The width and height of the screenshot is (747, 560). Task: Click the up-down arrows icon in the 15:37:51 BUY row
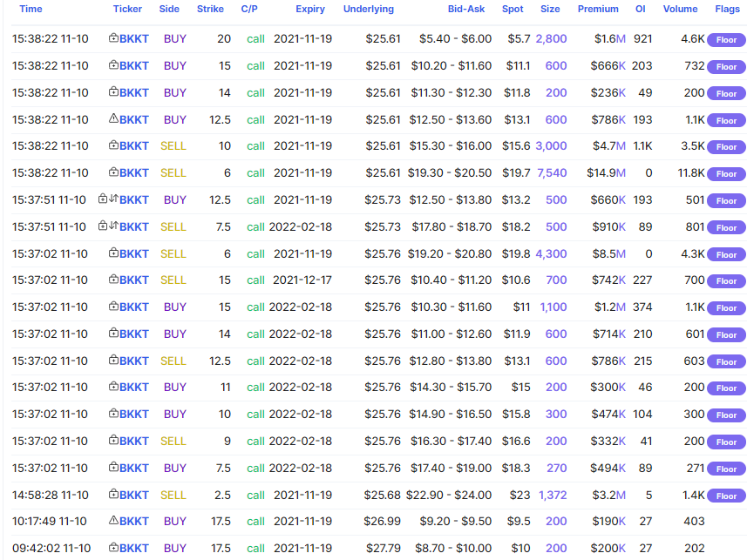(113, 199)
